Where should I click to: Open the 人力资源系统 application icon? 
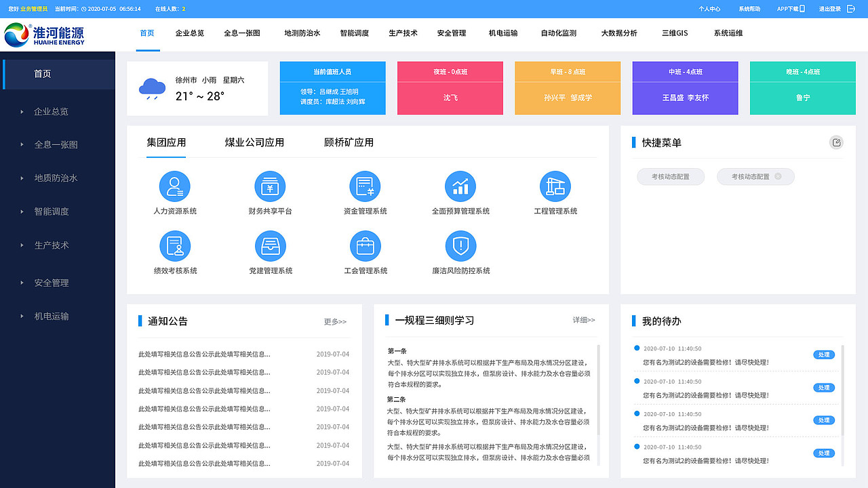(175, 186)
